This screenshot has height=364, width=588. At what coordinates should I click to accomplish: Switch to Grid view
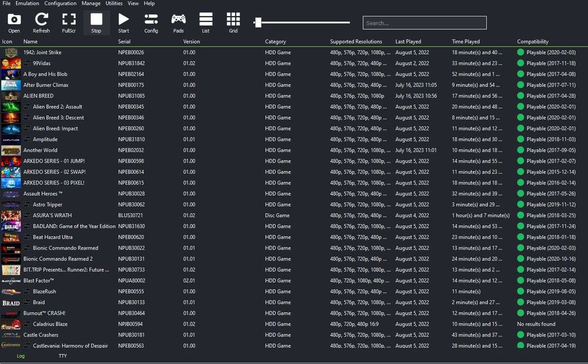coord(233,22)
